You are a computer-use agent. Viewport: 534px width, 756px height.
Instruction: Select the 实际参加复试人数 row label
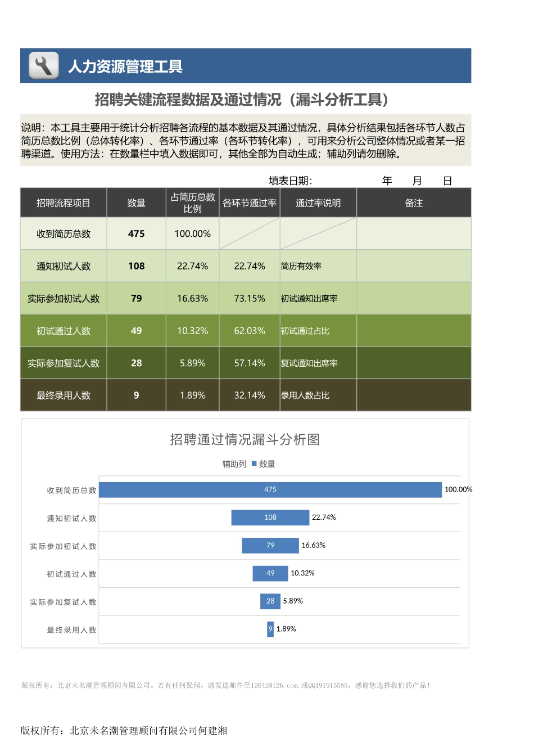click(64, 363)
